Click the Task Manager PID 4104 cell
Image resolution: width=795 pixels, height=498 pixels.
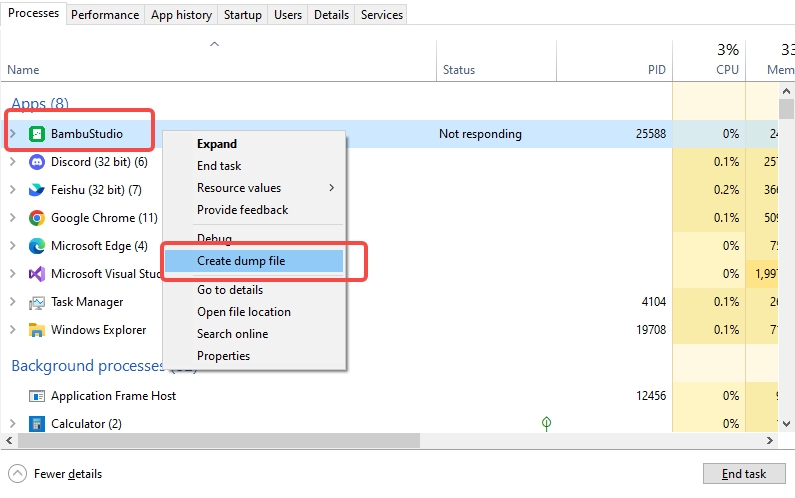(654, 302)
